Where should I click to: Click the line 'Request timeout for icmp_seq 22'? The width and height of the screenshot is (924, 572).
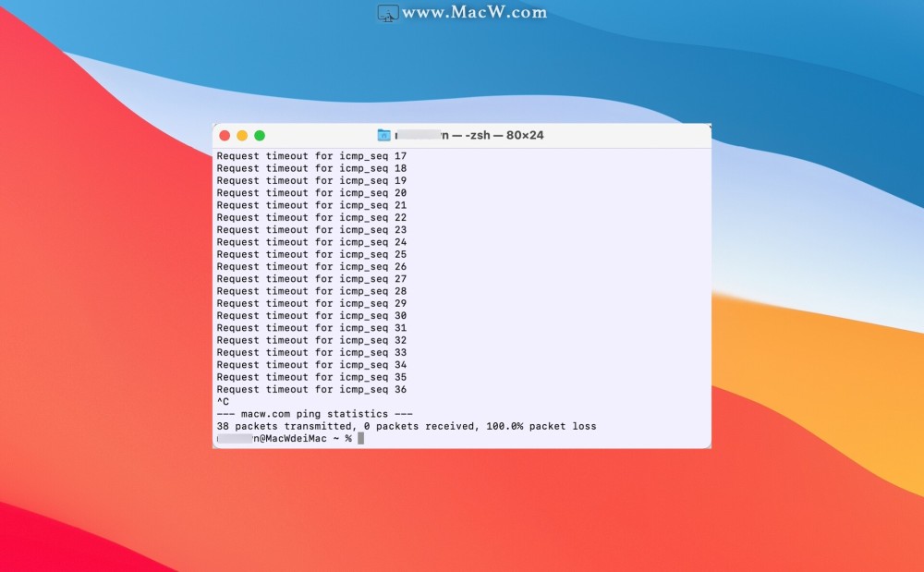(x=311, y=217)
